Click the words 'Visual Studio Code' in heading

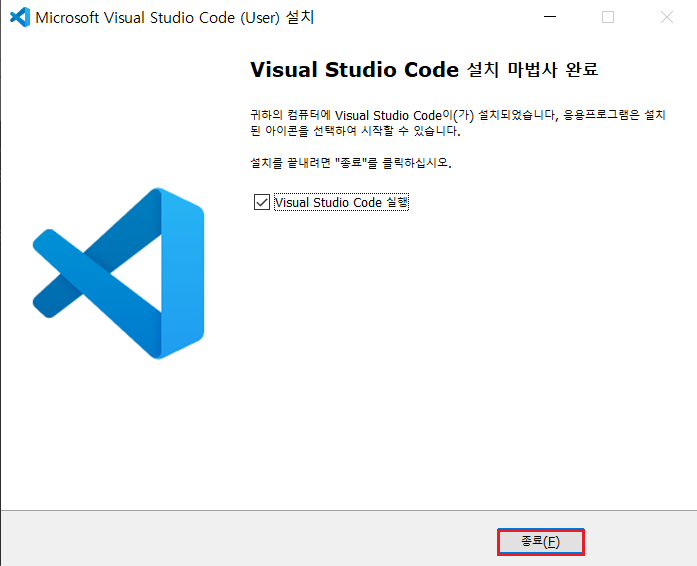pyautogui.click(x=354, y=71)
